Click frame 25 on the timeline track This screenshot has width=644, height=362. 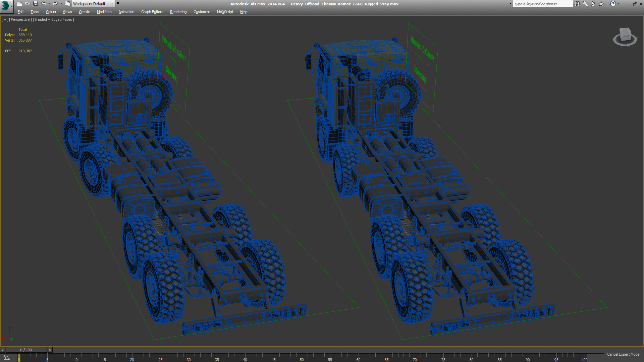point(161,358)
